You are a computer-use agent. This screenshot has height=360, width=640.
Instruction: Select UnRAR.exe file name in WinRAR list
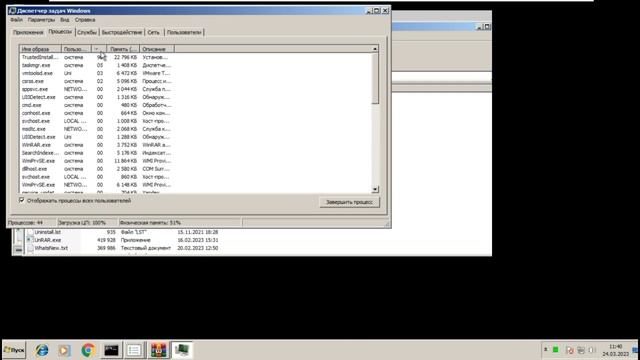[x=48, y=240]
